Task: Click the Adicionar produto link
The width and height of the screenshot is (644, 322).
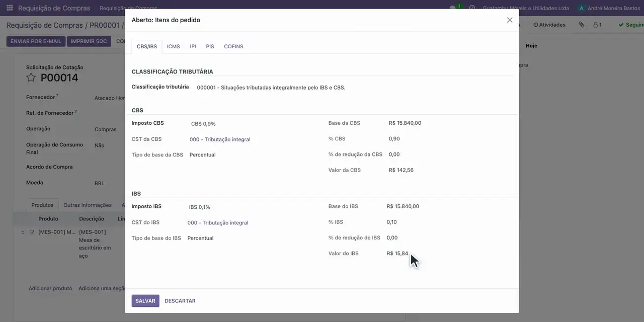Action: click(50, 288)
